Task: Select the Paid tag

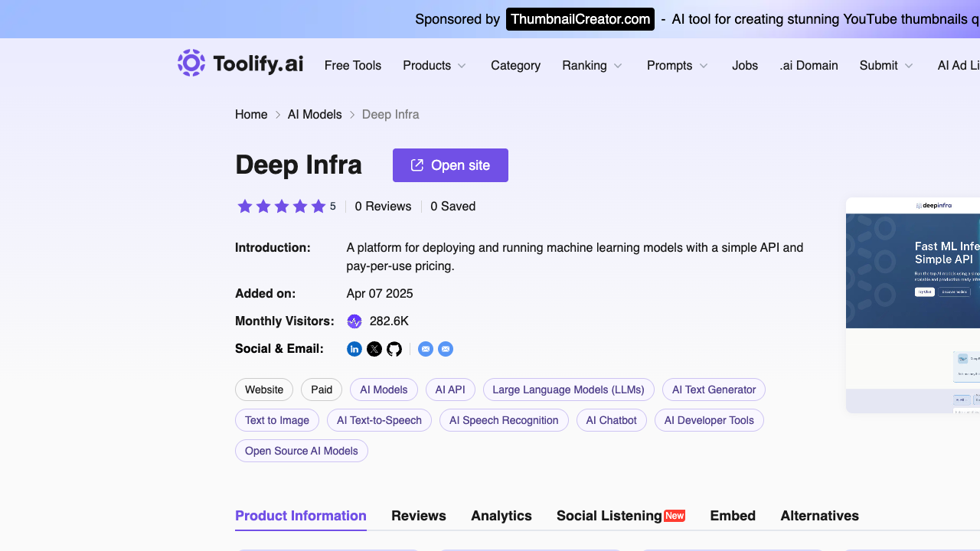Action: click(x=322, y=390)
